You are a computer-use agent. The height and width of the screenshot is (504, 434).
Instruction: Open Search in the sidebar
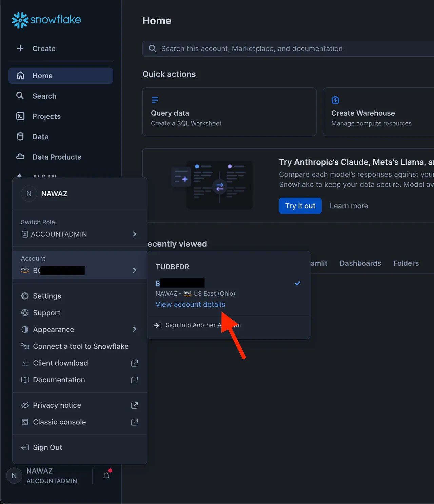(x=61, y=96)
